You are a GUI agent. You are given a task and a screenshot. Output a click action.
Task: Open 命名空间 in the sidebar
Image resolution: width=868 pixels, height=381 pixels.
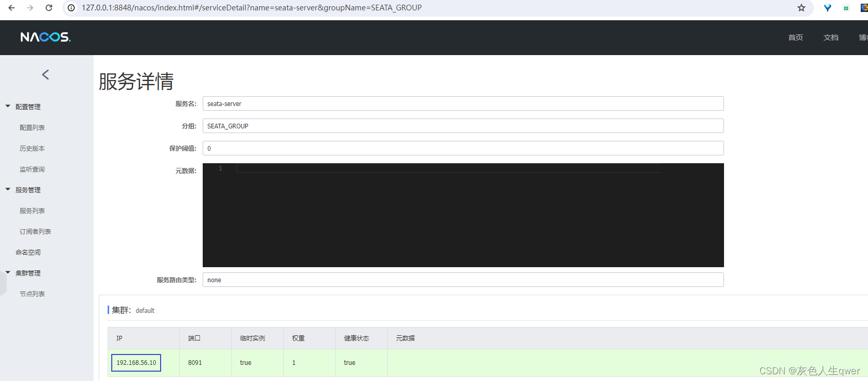28,252
